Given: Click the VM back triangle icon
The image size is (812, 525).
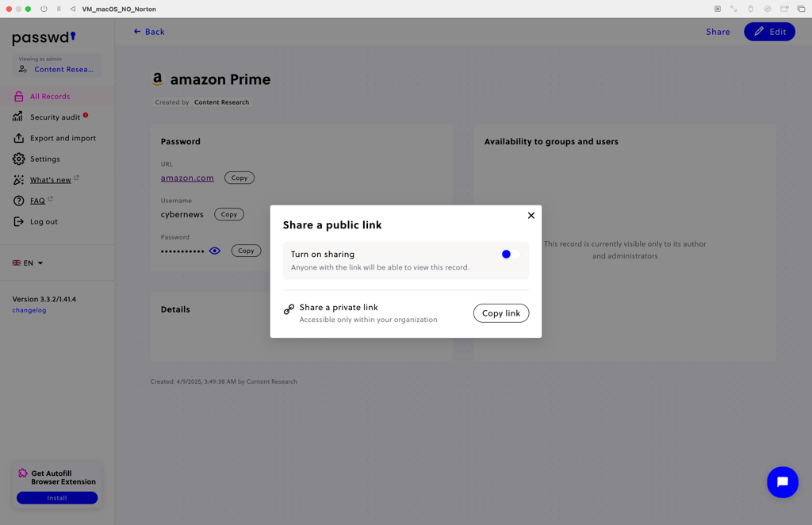Looking at the screenshot, I should pos(72,9).
